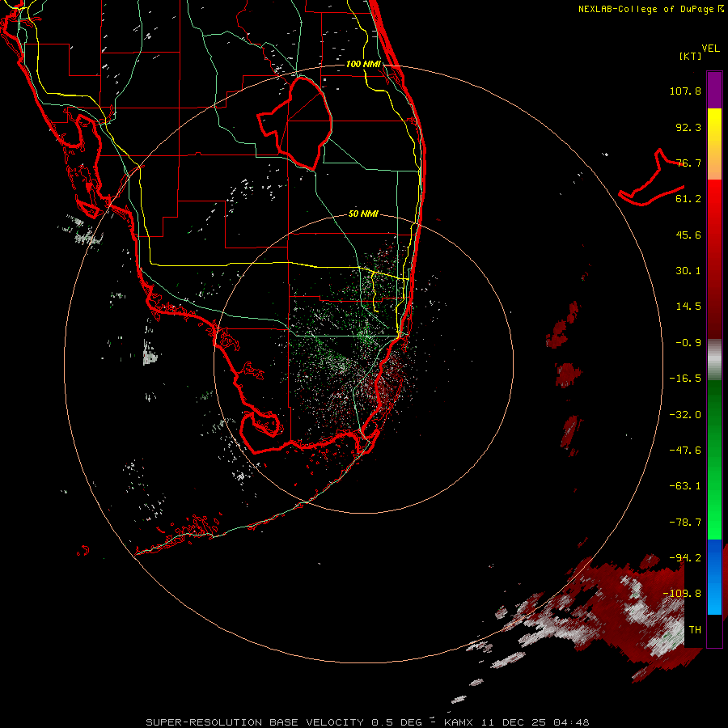Image resolution: width=728 pixels, height=728 pixels.
Task: Select the 30.1 scale value
Action: click(688, 271)
